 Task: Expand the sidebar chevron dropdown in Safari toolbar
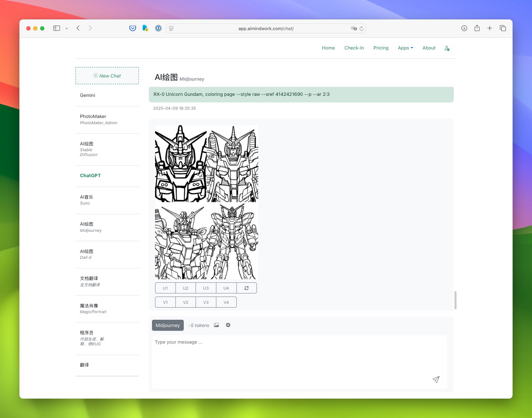pyautogui.click(x=67, y=28)
